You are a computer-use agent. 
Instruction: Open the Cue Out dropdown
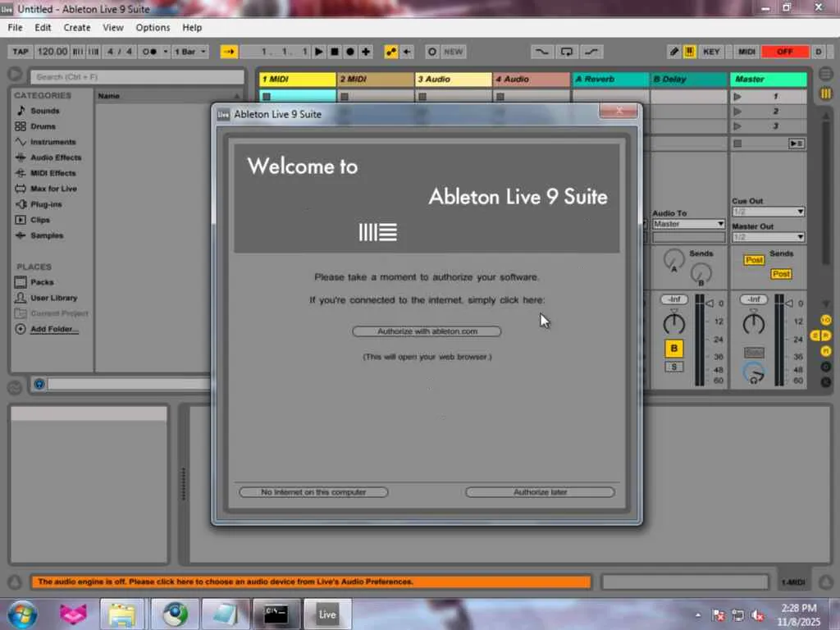point(768,212)
